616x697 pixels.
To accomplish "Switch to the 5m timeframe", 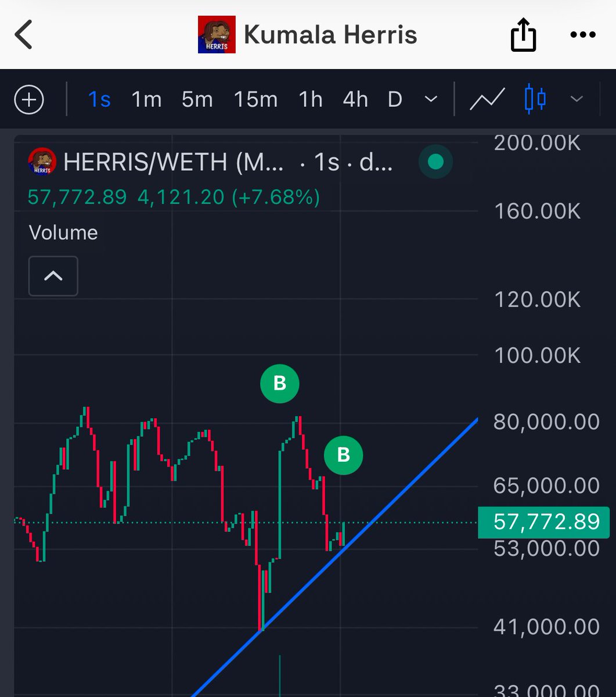I will tap(197, 100).
